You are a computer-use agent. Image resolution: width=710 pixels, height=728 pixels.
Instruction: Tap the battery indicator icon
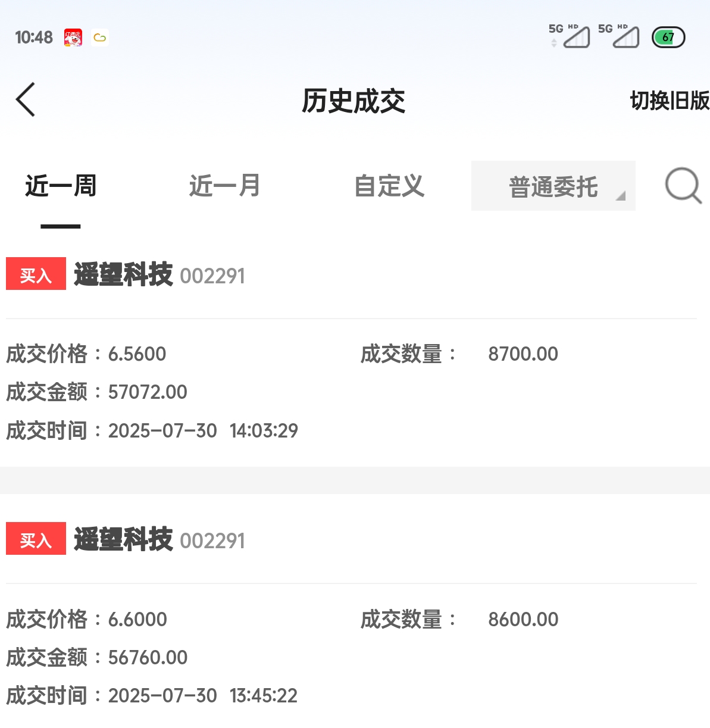tap(668, 38)
